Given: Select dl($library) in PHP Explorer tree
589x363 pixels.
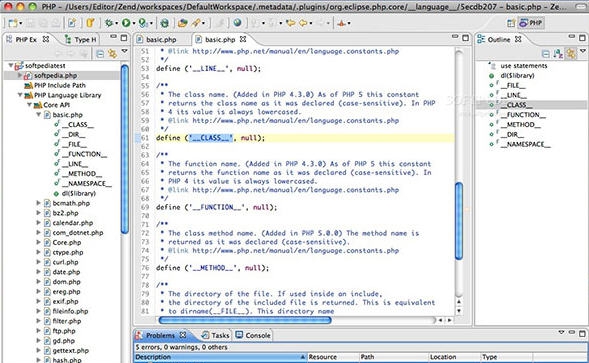Looking at the screenshot, I should point(79,193).
